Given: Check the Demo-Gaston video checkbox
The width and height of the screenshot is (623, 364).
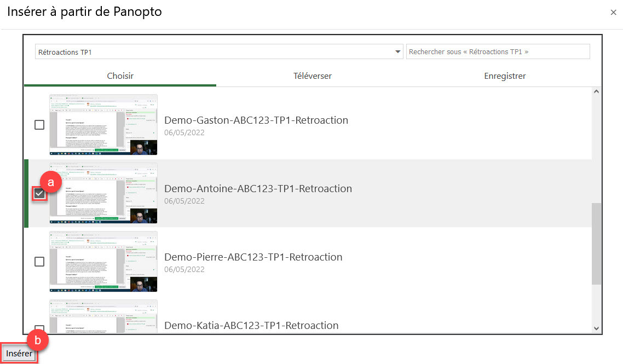Looking at the screenshot, I should coord(39,125).
